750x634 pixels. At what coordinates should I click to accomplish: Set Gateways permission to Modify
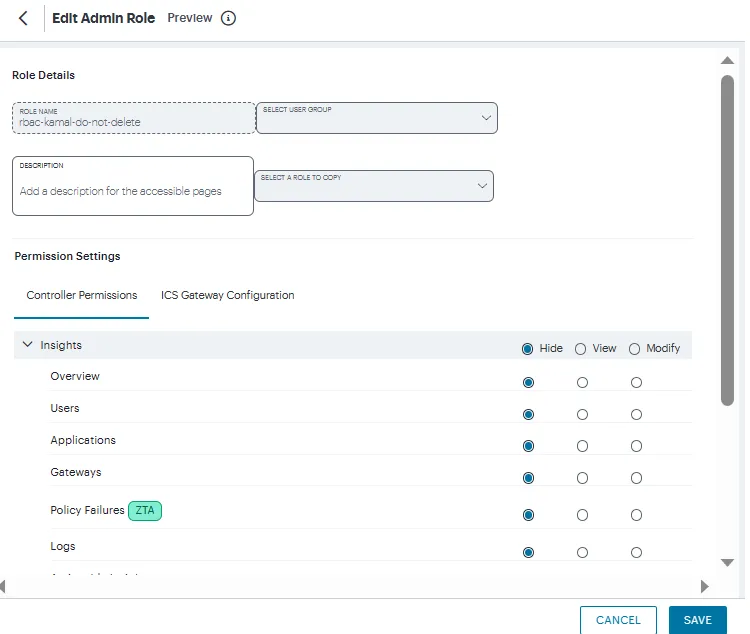(x=636, y=478)
